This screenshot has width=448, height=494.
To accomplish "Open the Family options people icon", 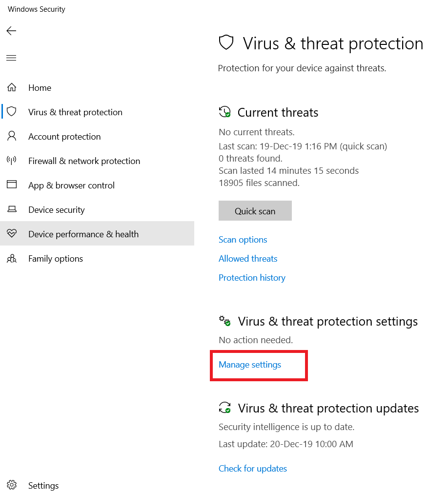I will [12, 259].
